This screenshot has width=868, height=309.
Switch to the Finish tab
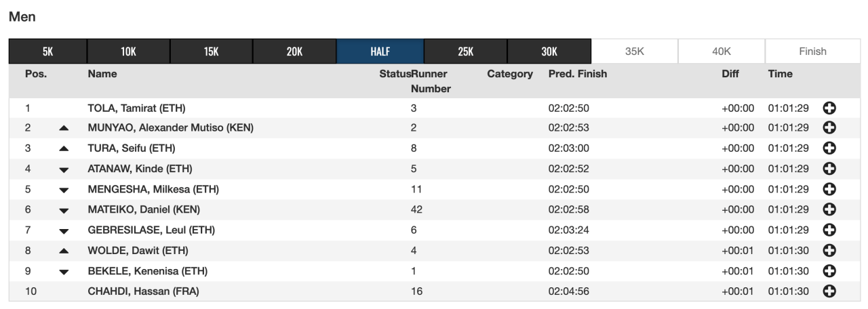pyautogui.click(x=812, y=52)
